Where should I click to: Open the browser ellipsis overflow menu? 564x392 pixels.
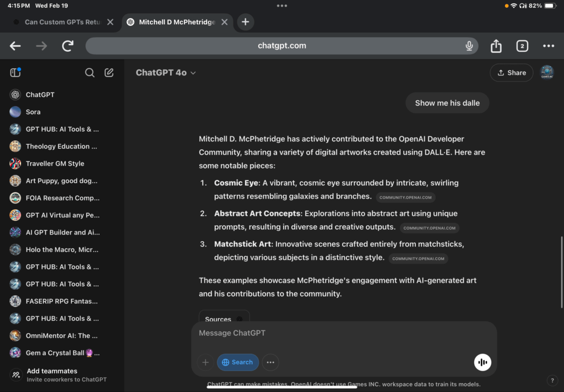coord(549,46)
